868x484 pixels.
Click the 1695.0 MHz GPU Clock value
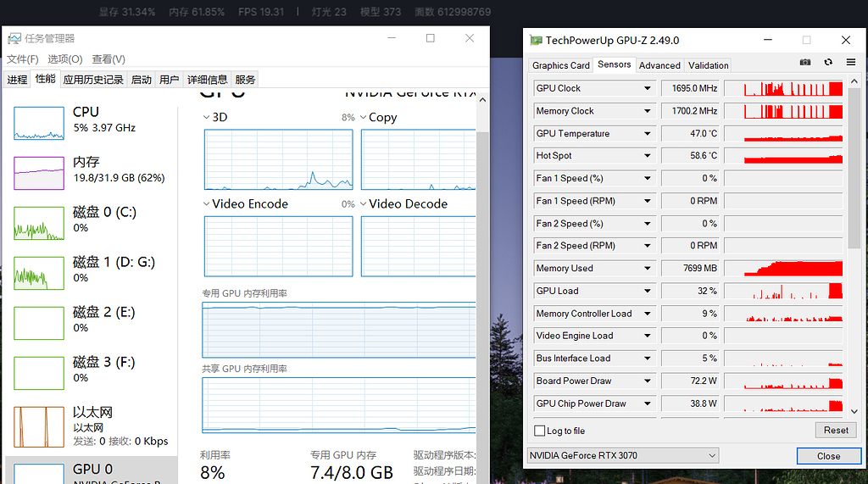point(690,88)
